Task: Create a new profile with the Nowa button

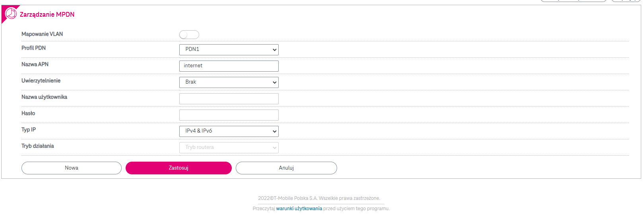Action: pos(72,168)
